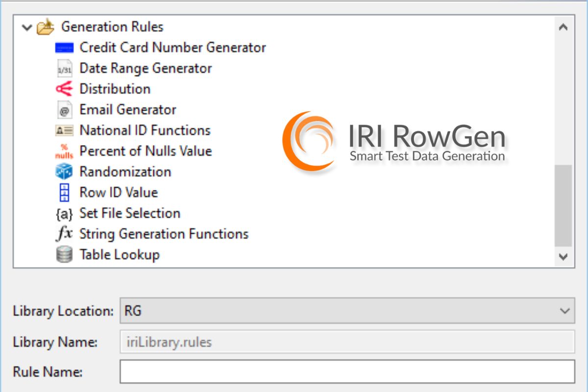Click the vertical scrollbar thumb
This screenshot has width=588, height=392.
pyautogui.click(x=563, y=206)
